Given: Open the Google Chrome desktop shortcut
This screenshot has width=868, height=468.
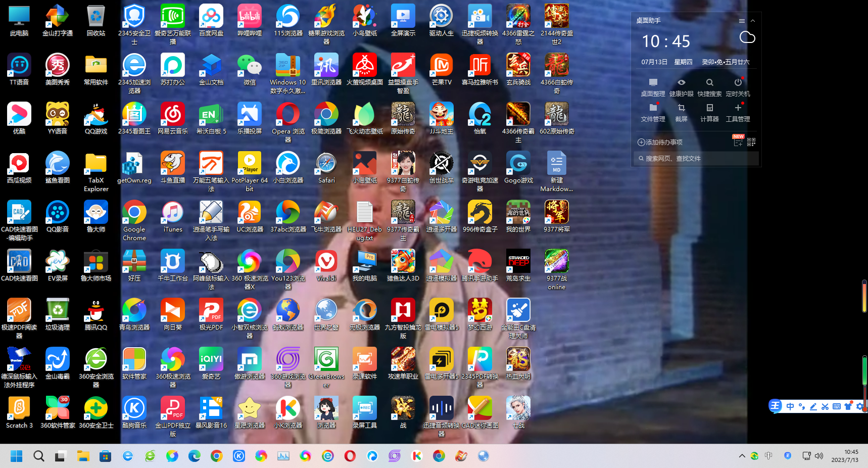Looking at the screenshot, I should coord(134,213).
